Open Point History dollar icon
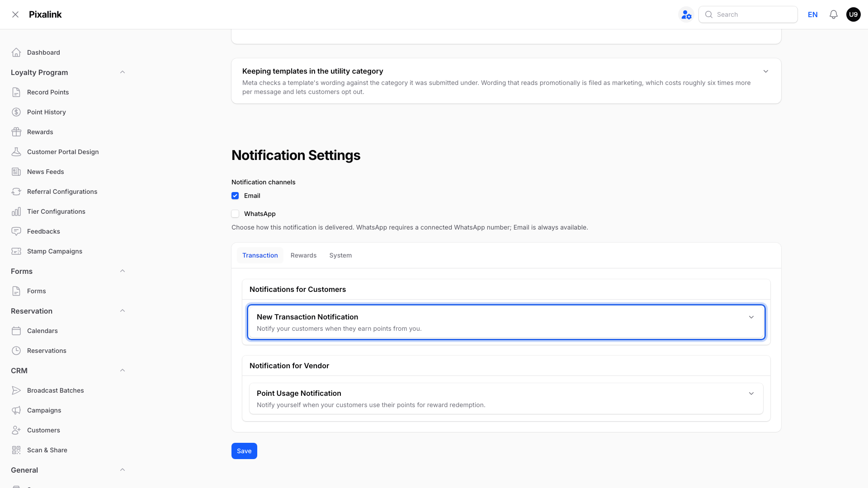868x488 pixels. 16,112
